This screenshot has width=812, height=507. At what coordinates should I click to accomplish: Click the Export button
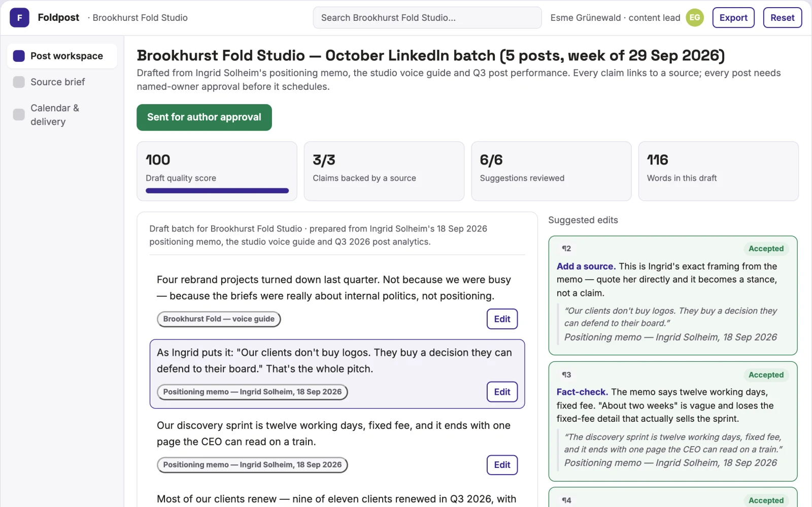coord(733,18)
